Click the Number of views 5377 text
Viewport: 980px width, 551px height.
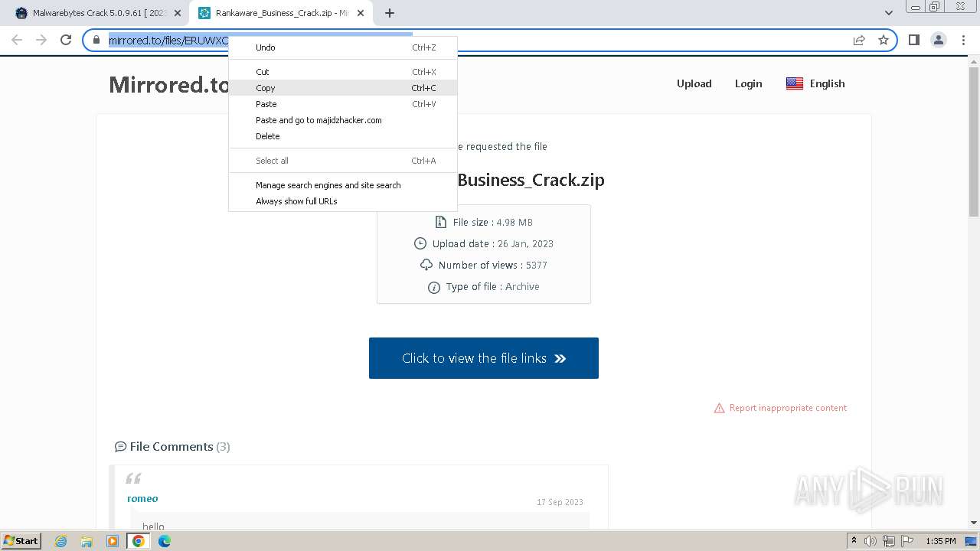point(492,265)
